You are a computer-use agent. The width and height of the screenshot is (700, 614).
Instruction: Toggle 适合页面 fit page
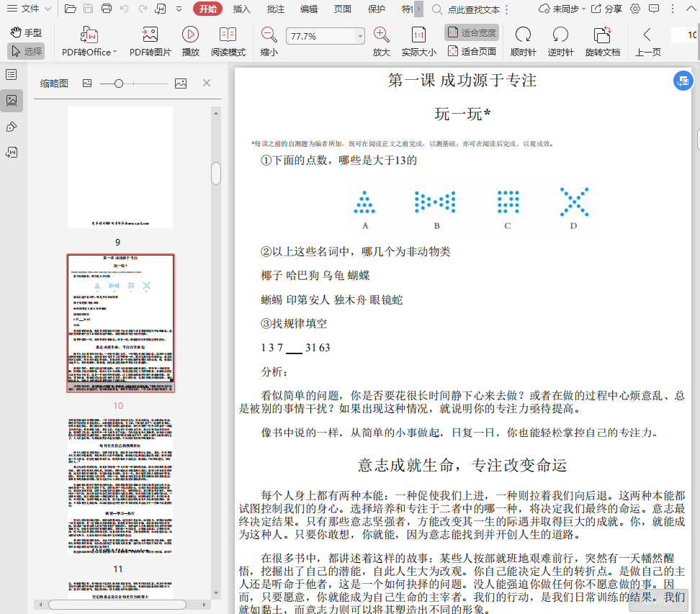click(472, 51)
